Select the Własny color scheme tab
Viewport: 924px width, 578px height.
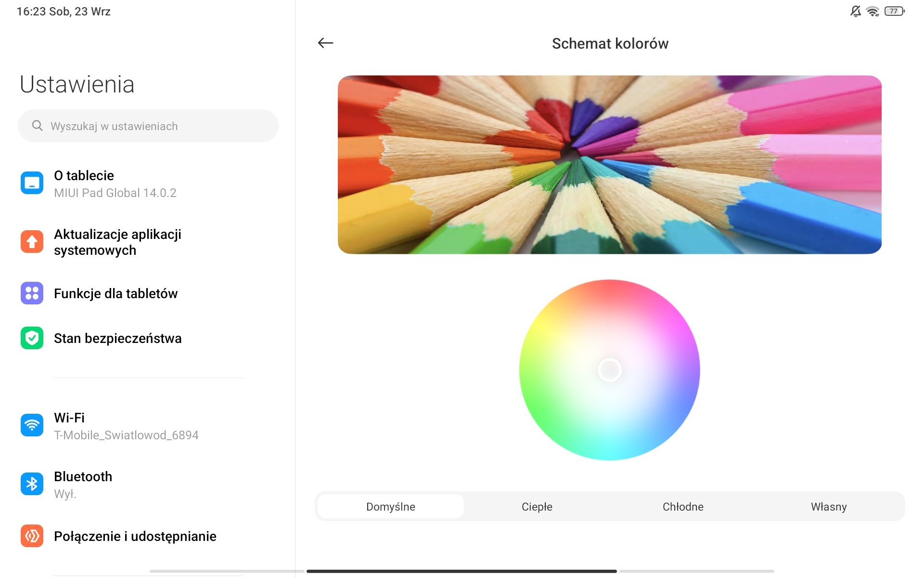tap(829, 507)
